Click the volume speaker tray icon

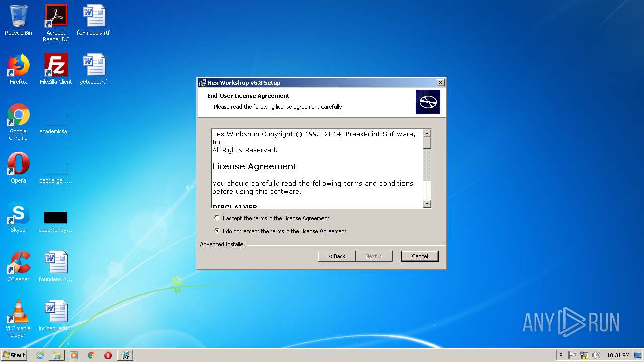click(596, 355)
